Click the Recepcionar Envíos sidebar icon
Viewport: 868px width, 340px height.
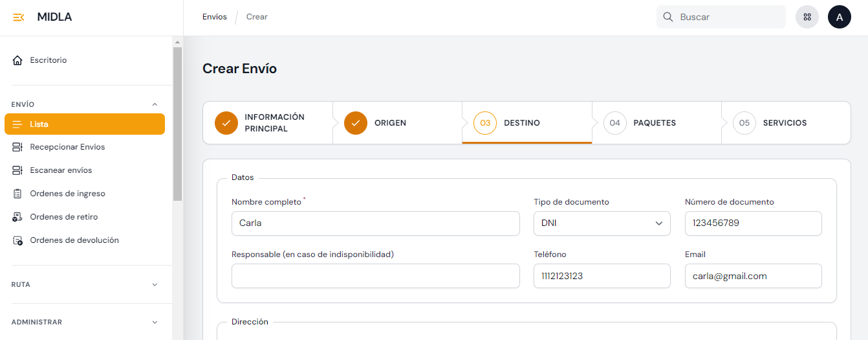coord(17,147)
